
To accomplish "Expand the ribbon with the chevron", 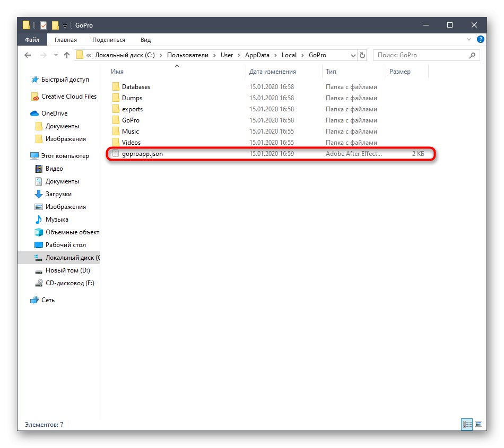I will (469, 40).
